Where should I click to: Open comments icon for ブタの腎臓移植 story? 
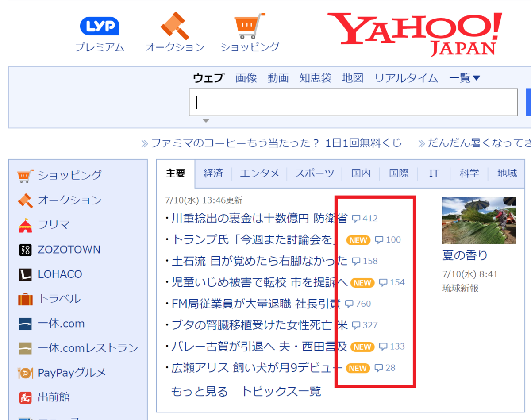pyautogui.click(x=356, y=325)
